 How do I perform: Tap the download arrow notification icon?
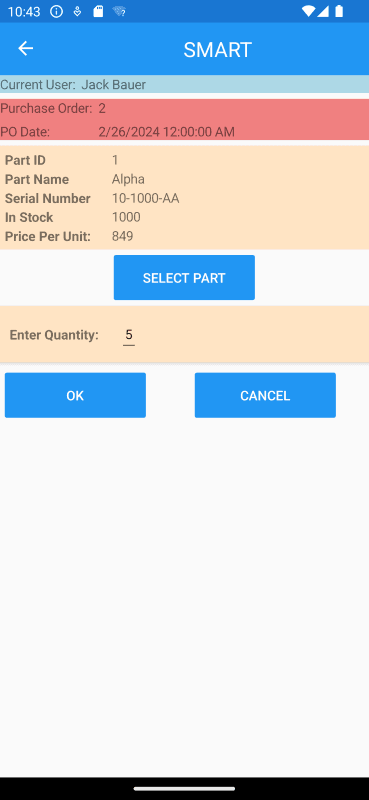tap(77, 11)
